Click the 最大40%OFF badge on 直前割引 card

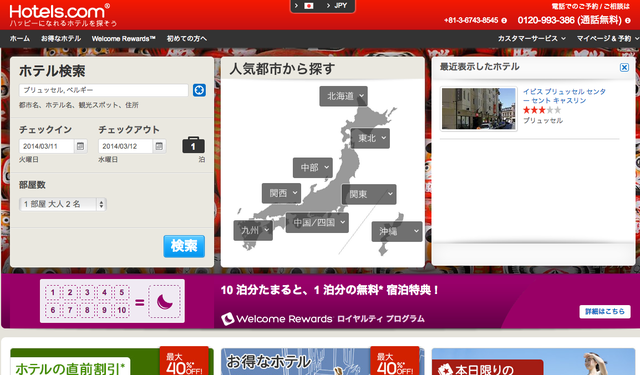pos(184,362)
